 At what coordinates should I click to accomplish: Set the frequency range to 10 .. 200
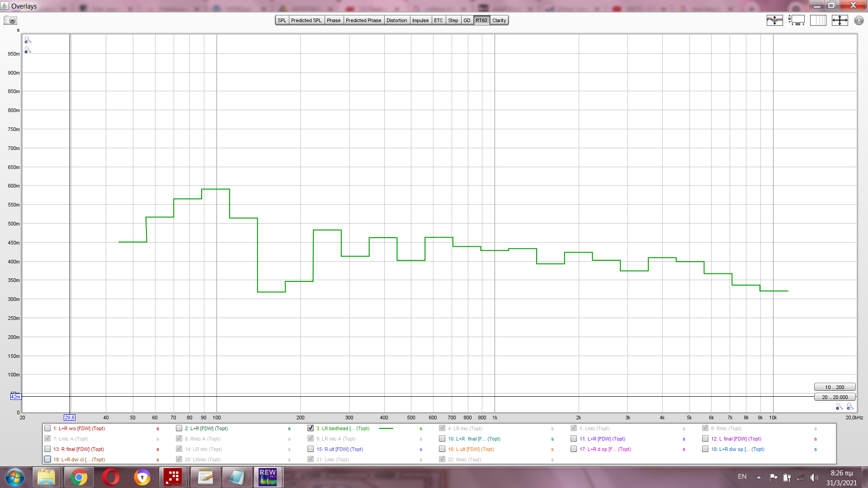pos(834,387)
